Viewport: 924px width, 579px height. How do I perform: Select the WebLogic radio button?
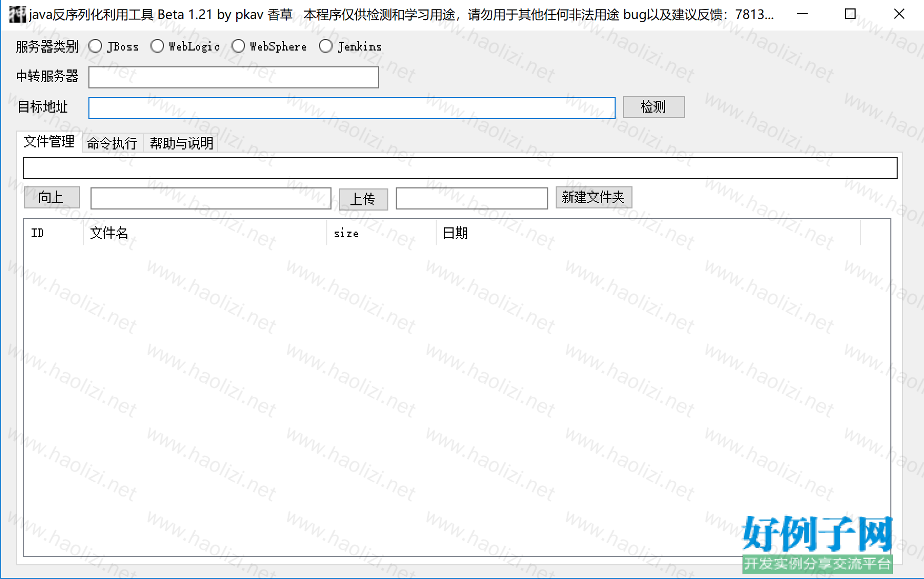coord(157,46)
